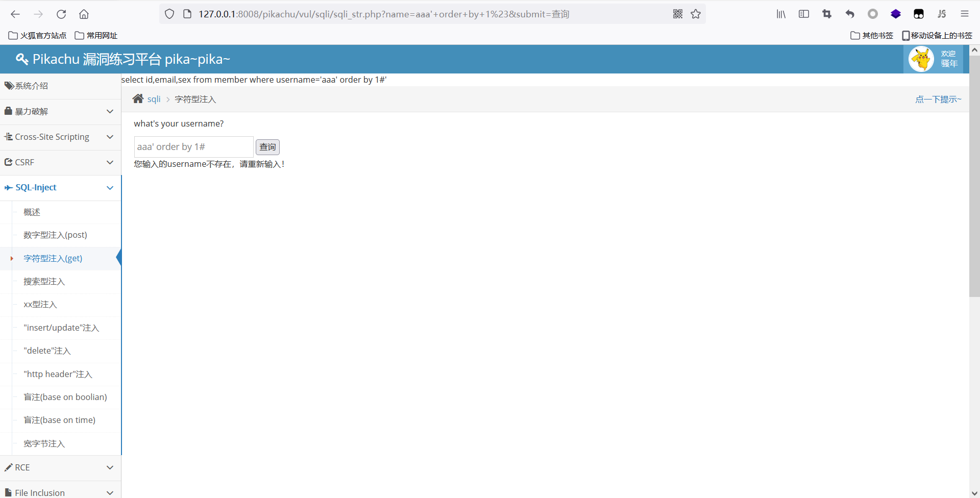Click the 查询 submit button
The width and height of the screenshot is (980, 498).
267,147
